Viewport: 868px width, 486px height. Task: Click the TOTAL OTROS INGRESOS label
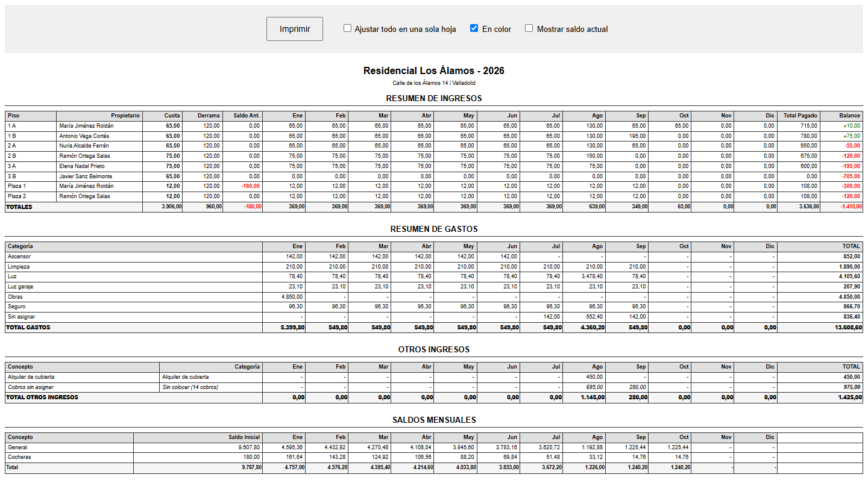pyautogui.click(x=42, y=397)
